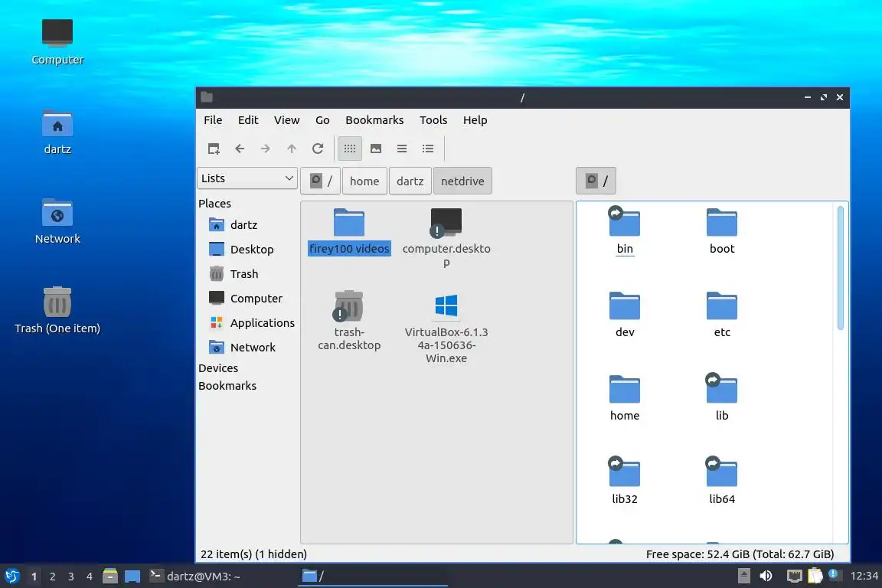Open the taskbar application menu
Image resolution: width=882 pixels, height=588 pixels.
tap(11, 576)
